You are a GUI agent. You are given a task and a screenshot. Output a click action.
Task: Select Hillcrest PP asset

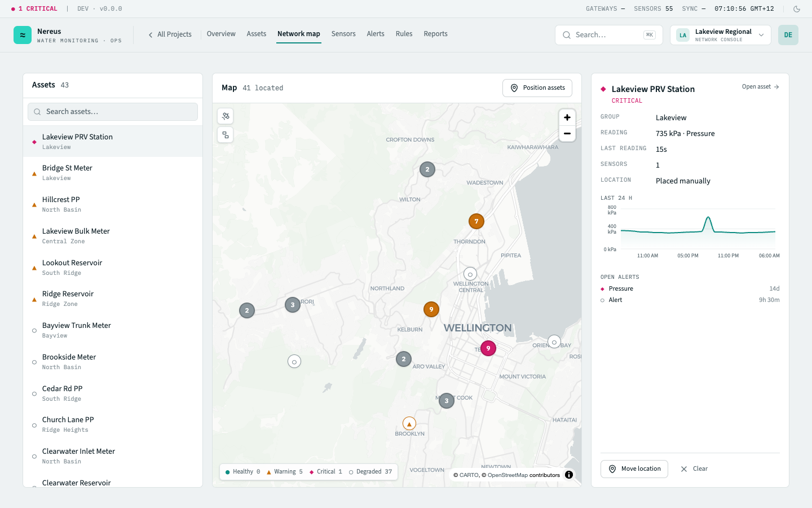tap(113, 204)
